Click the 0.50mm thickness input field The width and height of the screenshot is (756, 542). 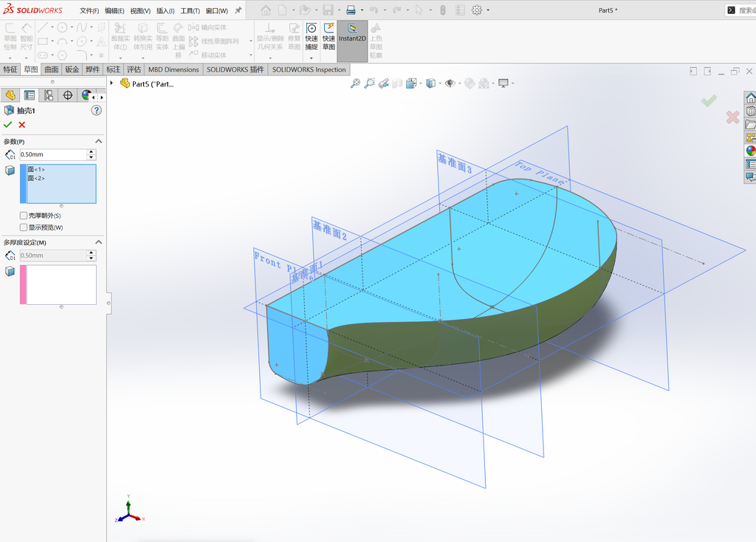[x=53, y=154]
